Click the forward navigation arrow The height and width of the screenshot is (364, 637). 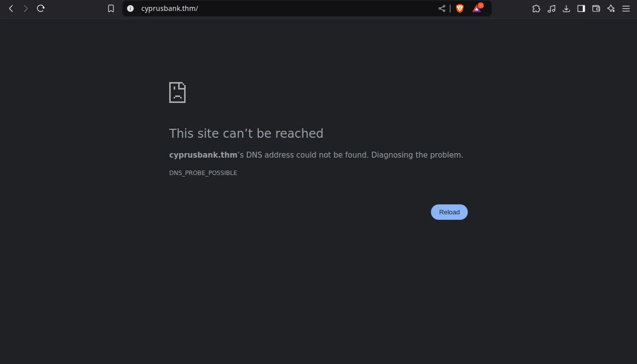26,8
